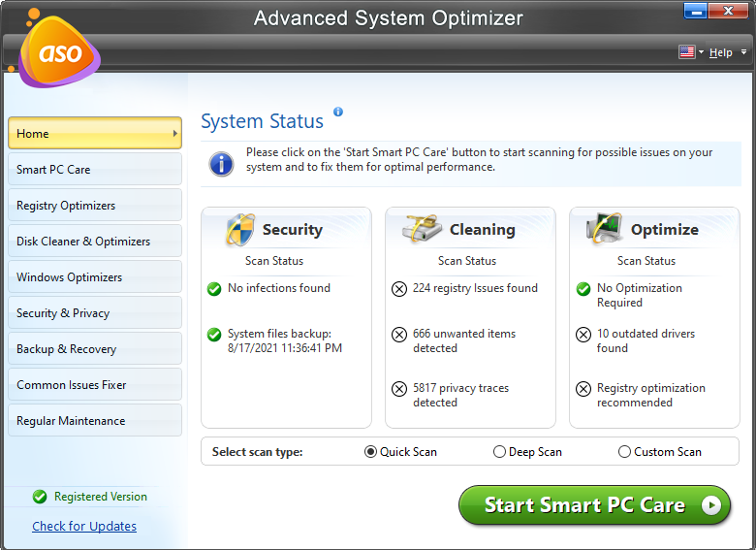Click the green Registered Version checkmark icon
Image resolution: width=756 pixels, height=550 pixels.
click(x=40, y=497)
